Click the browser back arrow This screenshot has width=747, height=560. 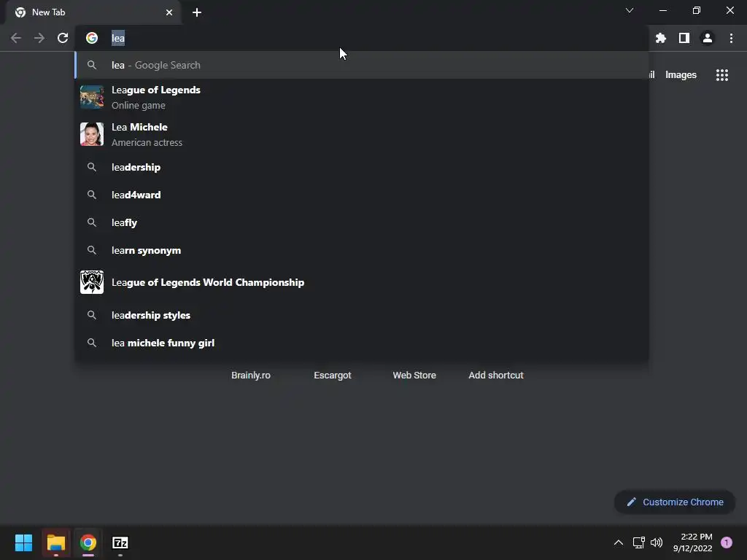(16, 38)
